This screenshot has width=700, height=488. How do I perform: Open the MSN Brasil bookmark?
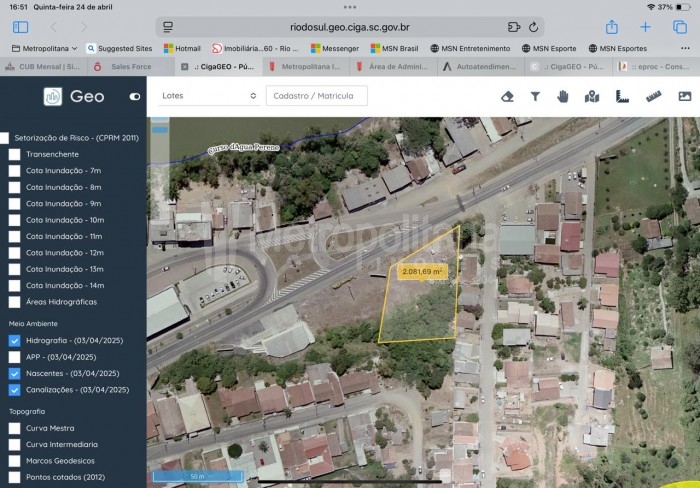pyautogui.click(x=393, y=48)
